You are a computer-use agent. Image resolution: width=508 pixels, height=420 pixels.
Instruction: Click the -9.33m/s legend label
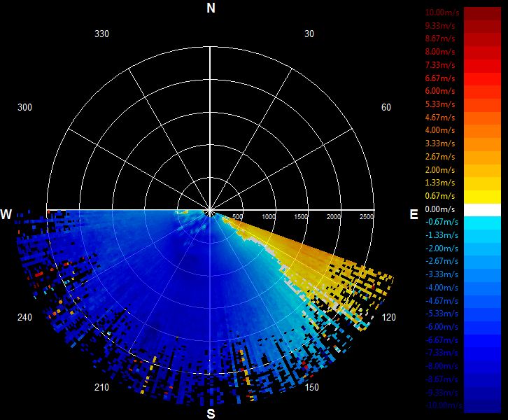442,393
